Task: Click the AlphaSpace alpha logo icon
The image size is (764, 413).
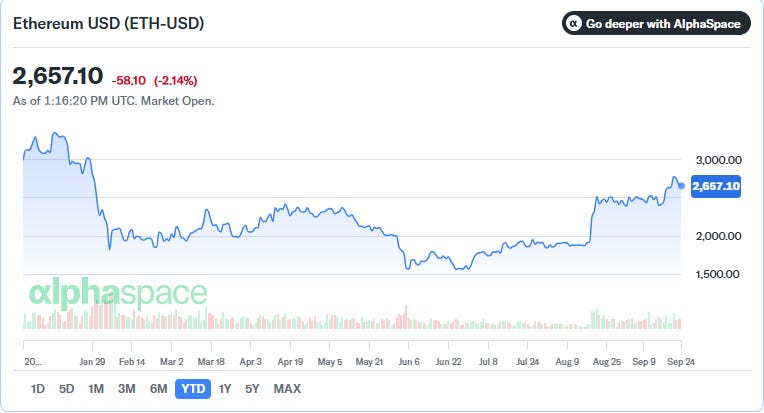Action: click(574, 23)
